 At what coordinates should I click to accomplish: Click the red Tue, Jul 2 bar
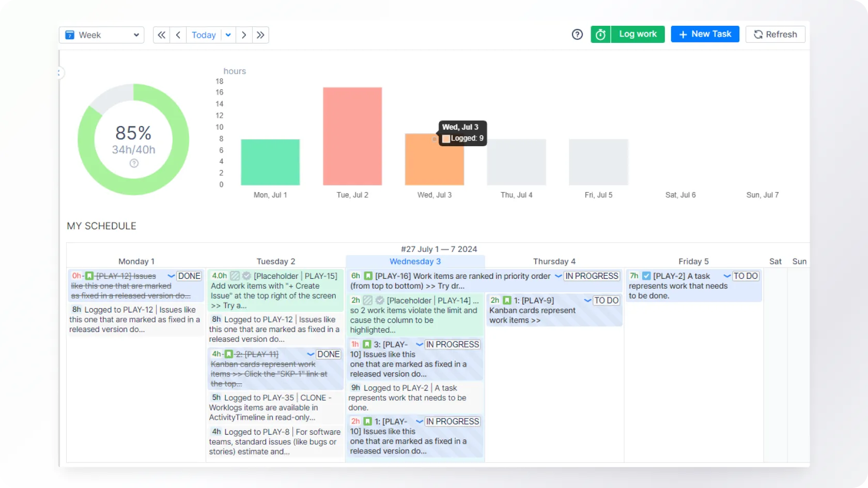click(352, 136)
